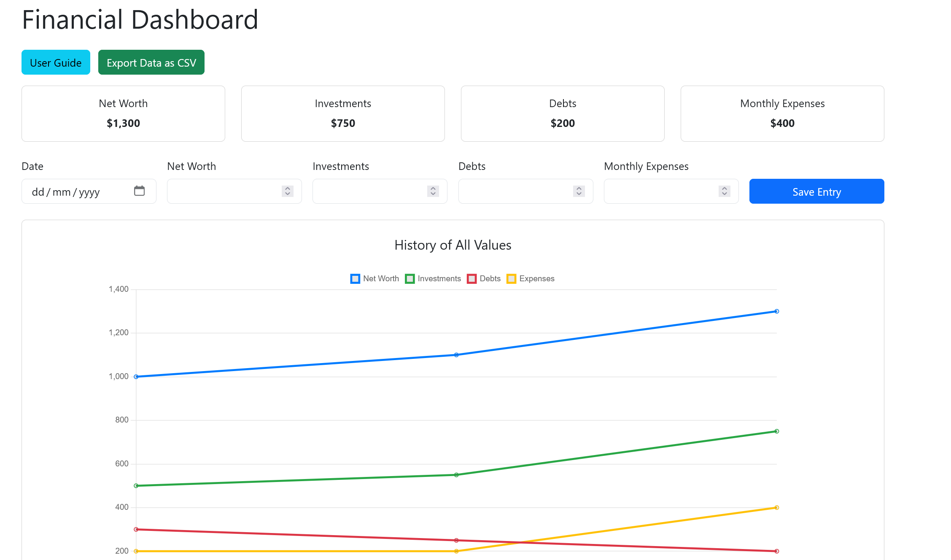This screenshot has height=560, width=951.
Task: Hide the Expenses series via legend
Action: point(530,279)
